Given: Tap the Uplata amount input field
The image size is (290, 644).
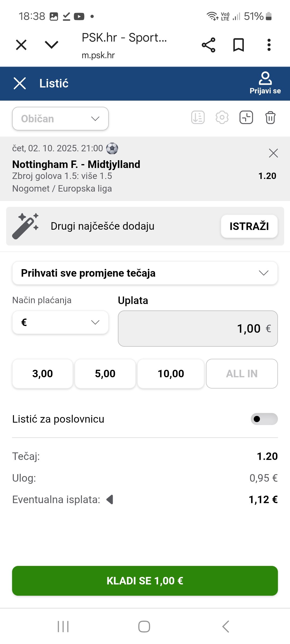Looking at the screenshot, I should pyautogui.click(x=198, y=328).
